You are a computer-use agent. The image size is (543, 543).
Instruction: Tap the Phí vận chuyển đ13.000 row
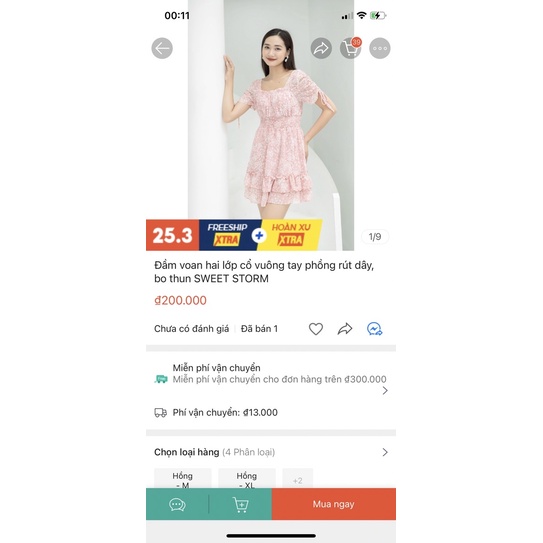[x=271, y=412]
